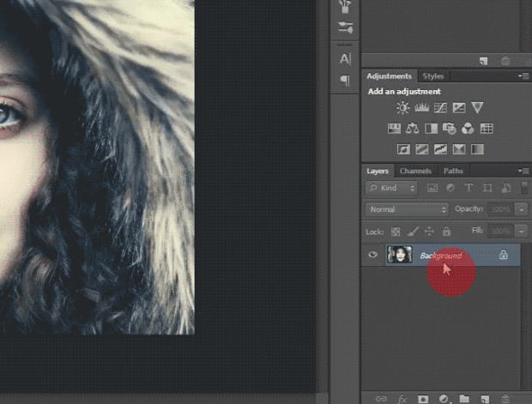The height and width of the screenshot is (404, 532).
Task: Add a layer style fx
Action: click(x=402, y=399)
